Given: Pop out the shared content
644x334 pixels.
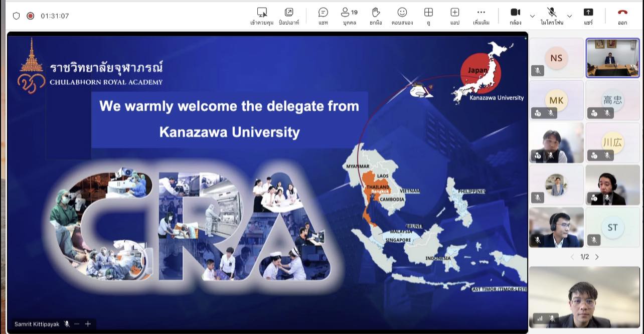Looking at the screenshot, I should [289, 16].
